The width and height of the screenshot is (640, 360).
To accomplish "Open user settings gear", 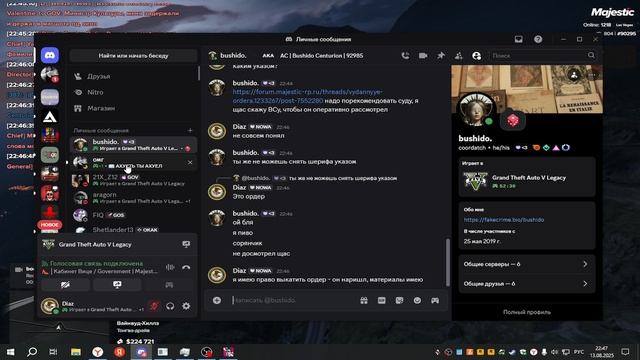I will [186, 306].
